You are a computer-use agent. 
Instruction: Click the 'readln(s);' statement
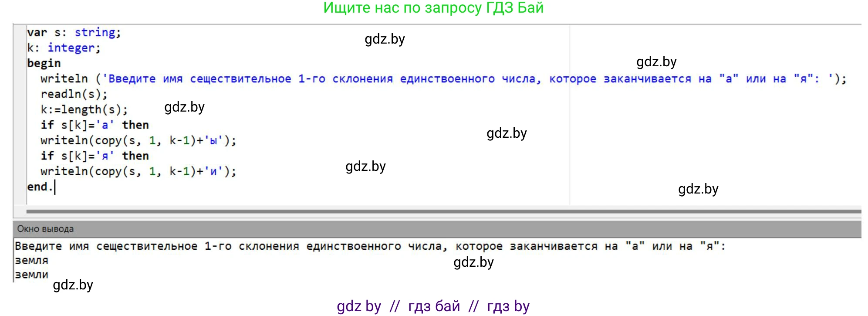tap(74, 94)
